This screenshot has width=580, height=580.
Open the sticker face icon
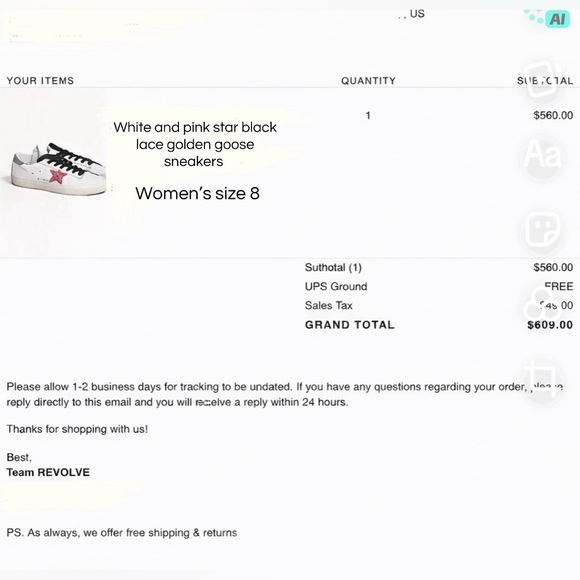pos(542,229)
